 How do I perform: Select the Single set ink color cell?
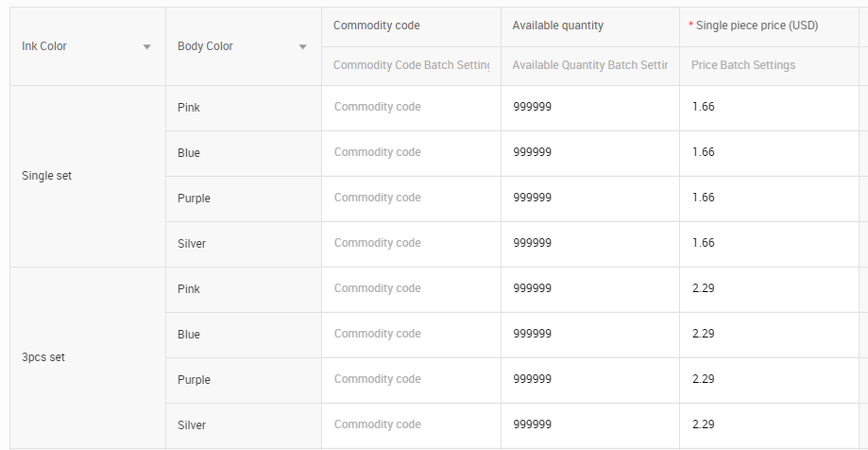tap(88, 176)
